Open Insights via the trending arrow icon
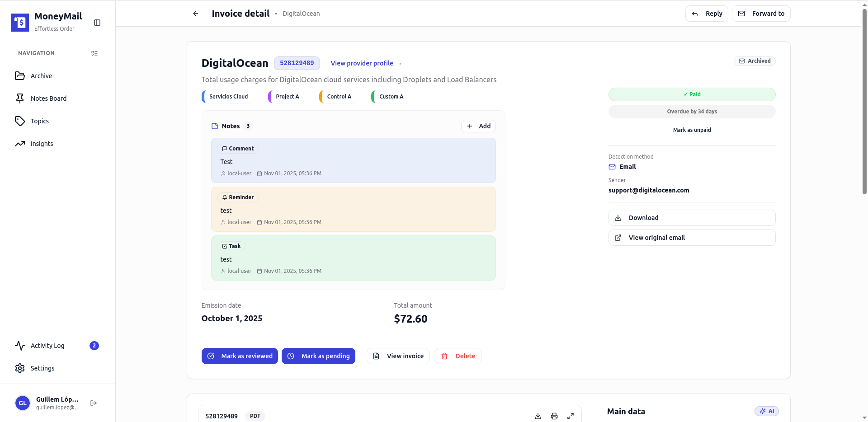 pos(20,144)
